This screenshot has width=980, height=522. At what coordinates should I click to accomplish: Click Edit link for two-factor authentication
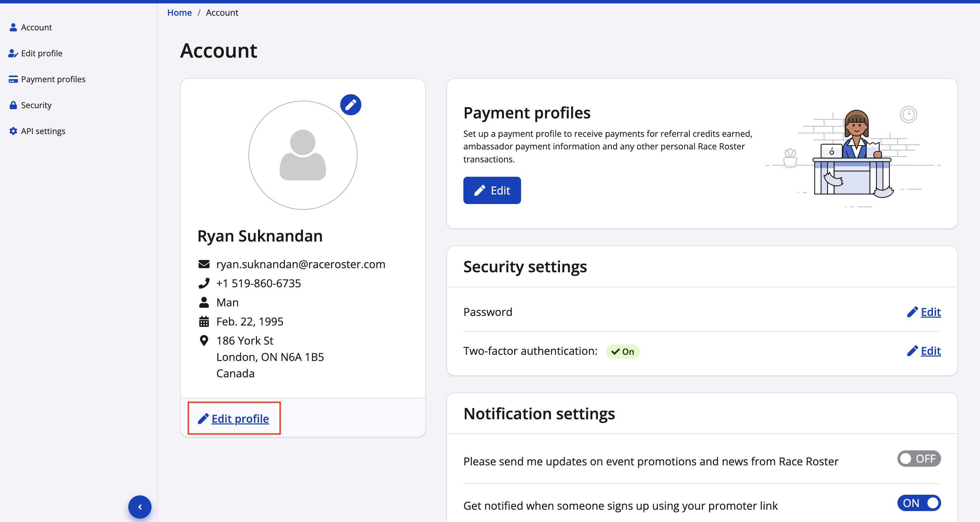930,351
